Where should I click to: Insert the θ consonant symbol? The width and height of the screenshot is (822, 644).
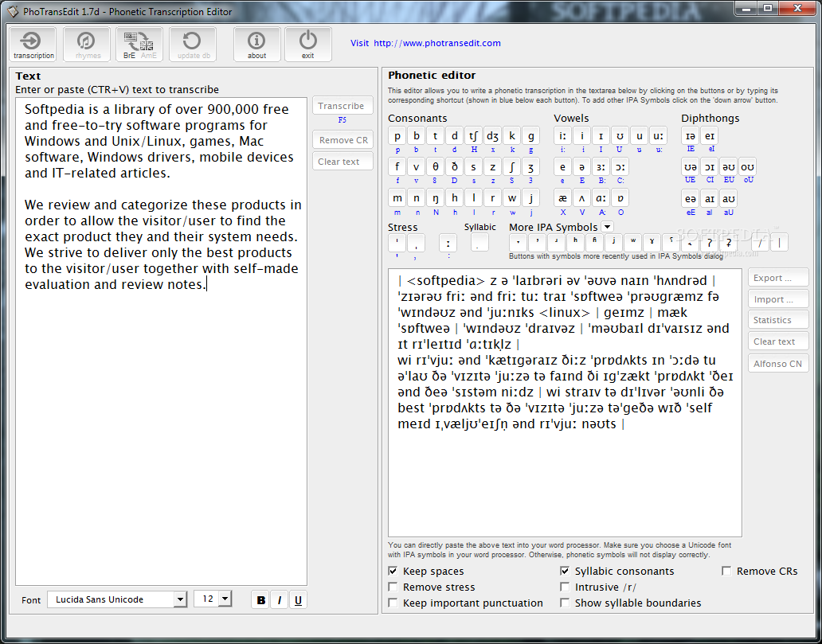click(435, 167)
